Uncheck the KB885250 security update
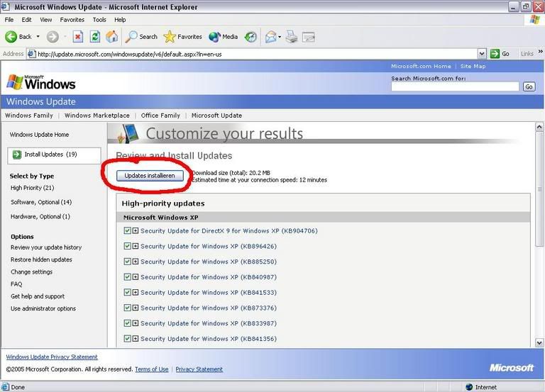 click(127, 262)
